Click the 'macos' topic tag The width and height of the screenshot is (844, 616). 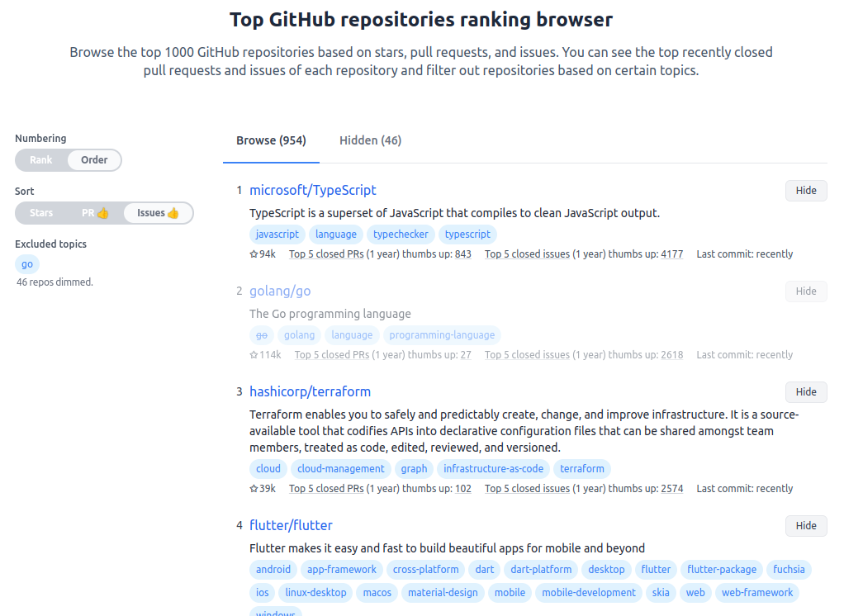[377, 592]
